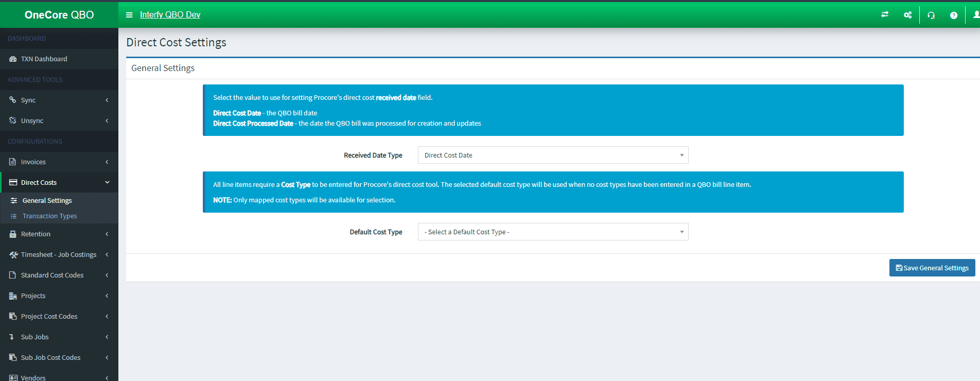The image size is (980, 381).
Task: Expand the Retention sidebar menu
Action: point(59,234)
